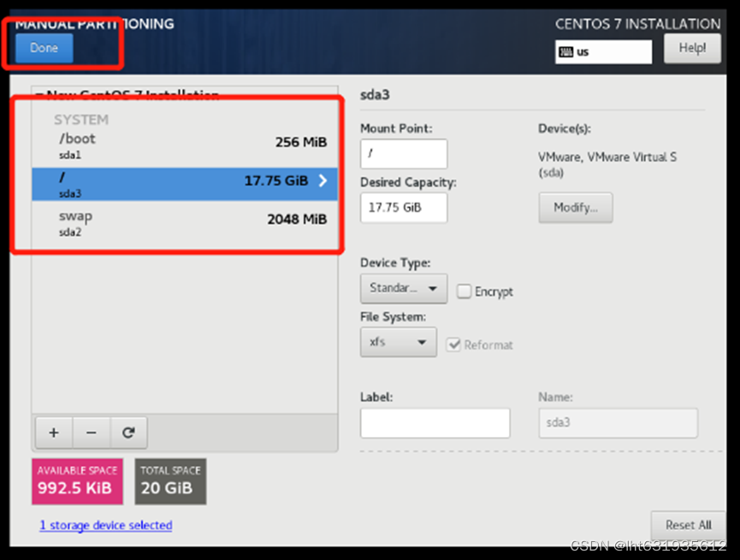Image resolution: width=740 pixels, height=560 pixels.
Task: Click the Label input field
Action: click(435, 423)
